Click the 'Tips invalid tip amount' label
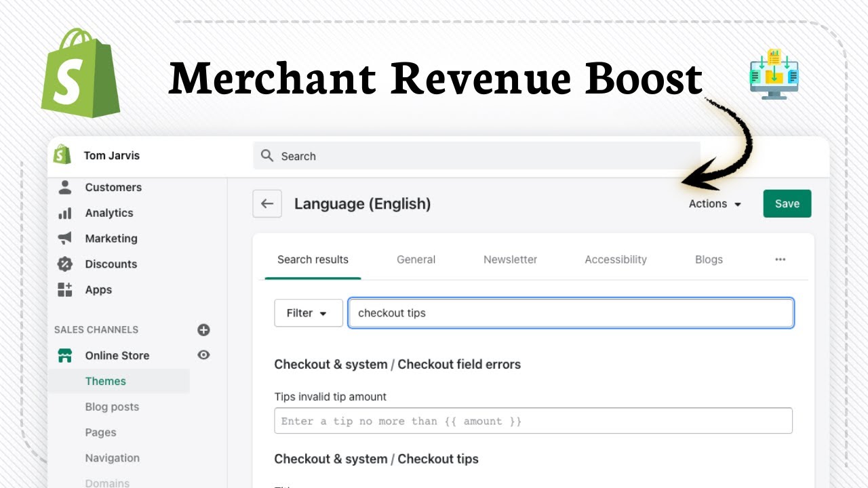Viewport: 868px width, 488px height. [x=330, y=396]
